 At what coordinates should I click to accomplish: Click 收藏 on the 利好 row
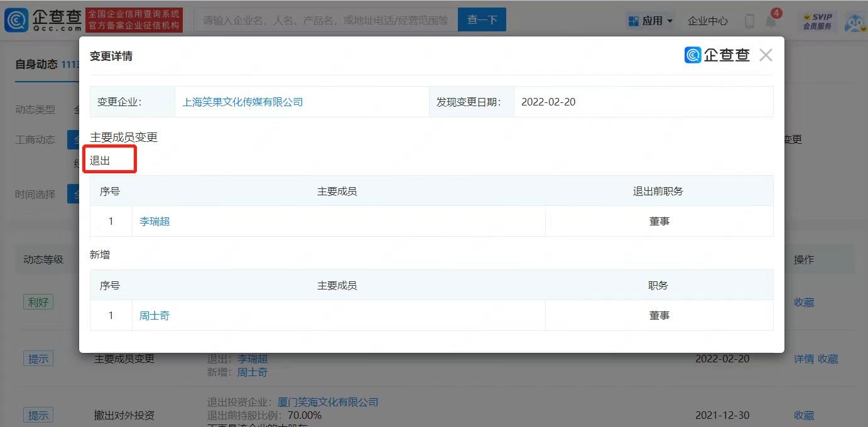click(804, 302)
